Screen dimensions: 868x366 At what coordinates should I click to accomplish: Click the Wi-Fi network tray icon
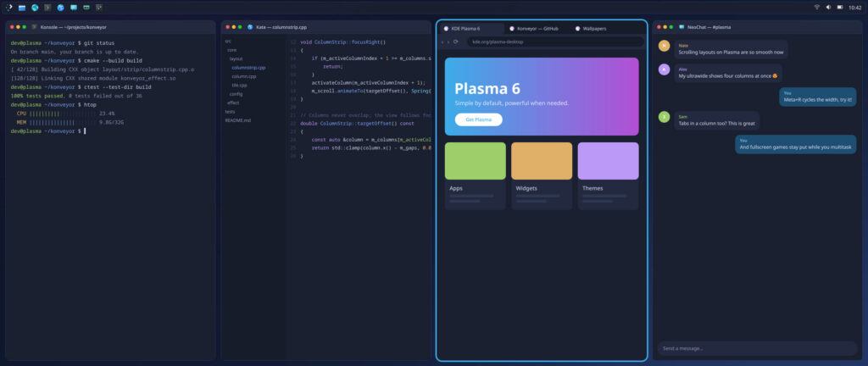point(816,7)
